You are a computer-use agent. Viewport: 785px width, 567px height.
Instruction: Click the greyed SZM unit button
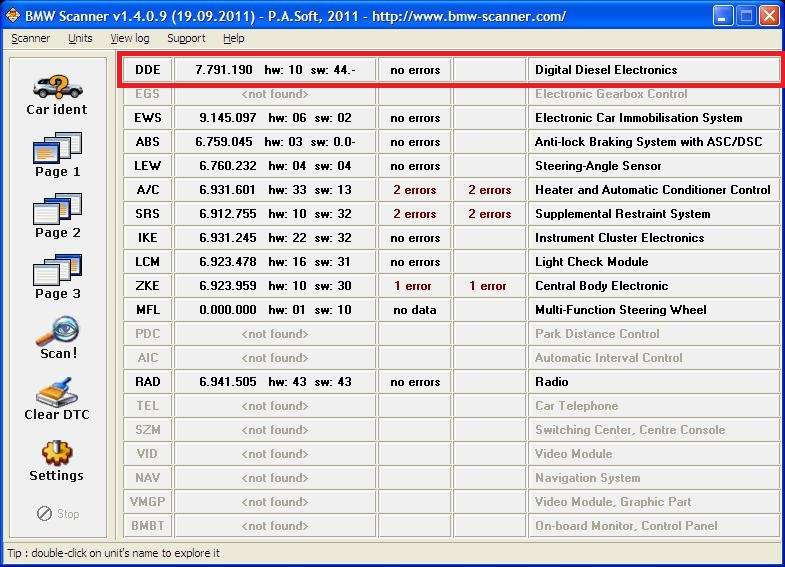point(148,430)
